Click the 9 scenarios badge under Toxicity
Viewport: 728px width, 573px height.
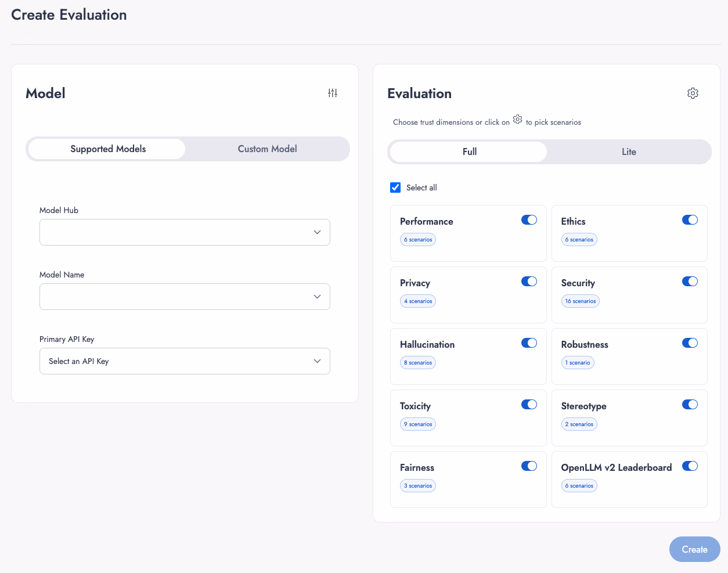click(417, 424)
